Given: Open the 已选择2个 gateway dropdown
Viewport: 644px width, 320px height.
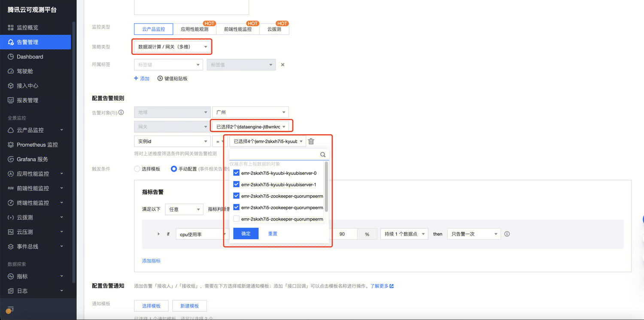Looking at the screenshot, I should tap(250, 127).
